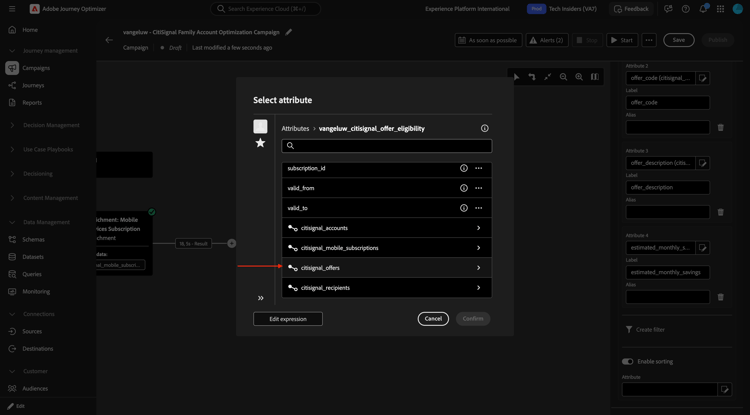The width and height of the screenshot is (750, 415).
Task: Open Home in sidebar
Action: pyautogui.click(x=30, y=30)
